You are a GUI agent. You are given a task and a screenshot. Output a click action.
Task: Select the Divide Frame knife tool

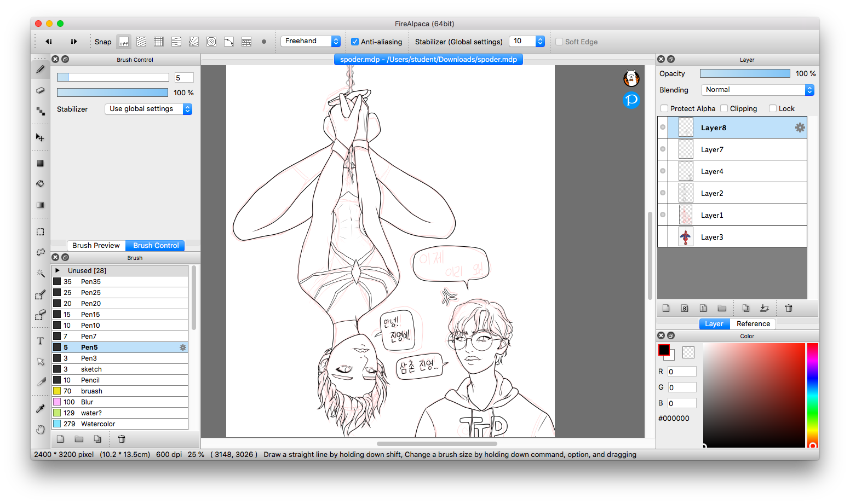point(40,382)
